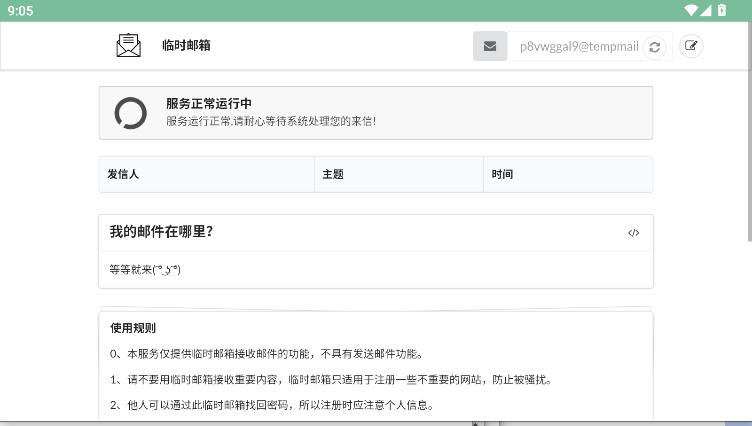Click the envelope logo icon in header
Viewport: 752px width, 426px height.
128,46
